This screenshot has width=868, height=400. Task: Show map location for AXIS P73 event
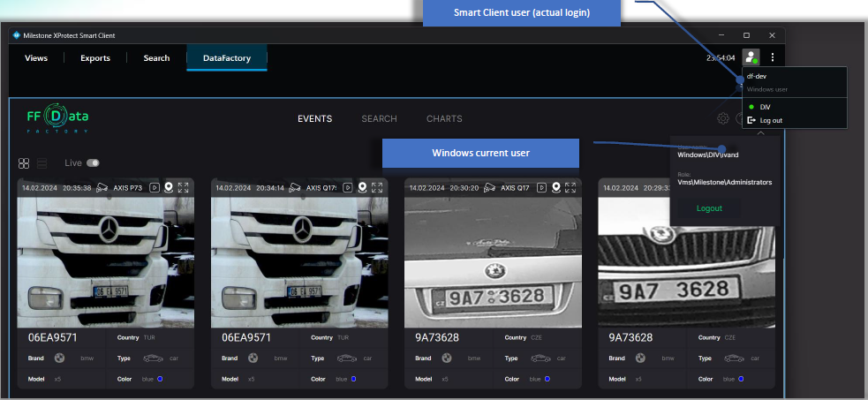tap(169, 187)
